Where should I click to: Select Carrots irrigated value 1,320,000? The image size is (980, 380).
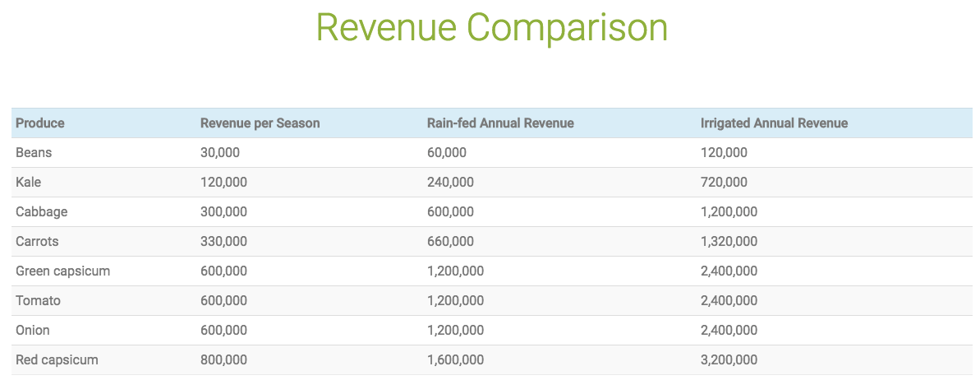click(729, 242)
